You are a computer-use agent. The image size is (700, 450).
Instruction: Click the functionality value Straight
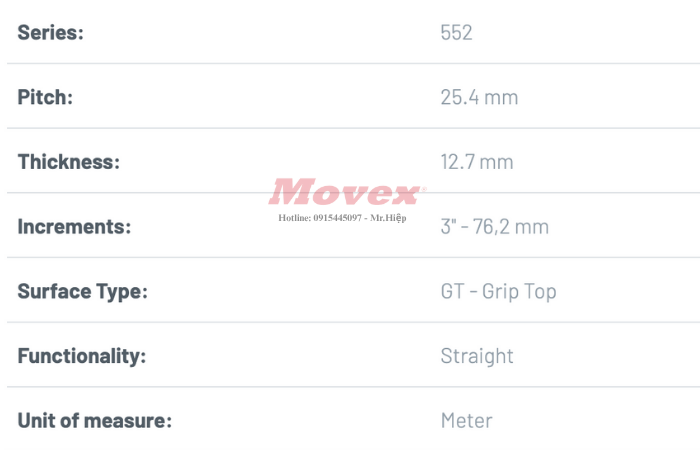[477, 356]
